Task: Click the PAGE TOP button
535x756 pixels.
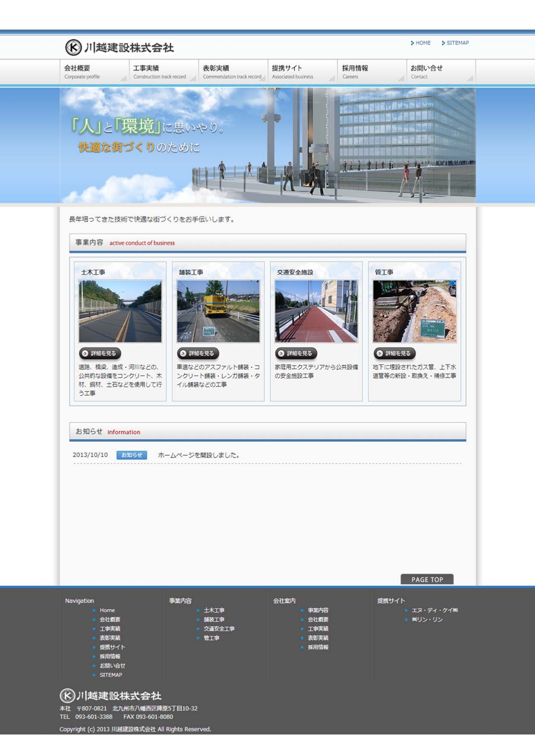Action: point(427,579)
